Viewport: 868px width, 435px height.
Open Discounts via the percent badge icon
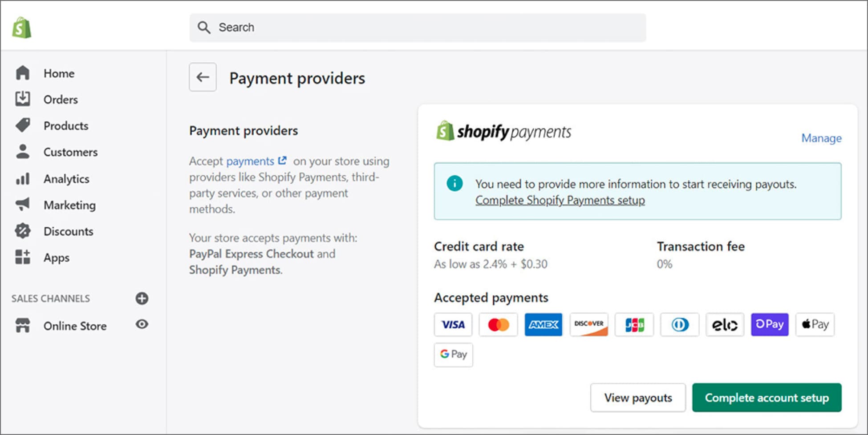[22, 231]
